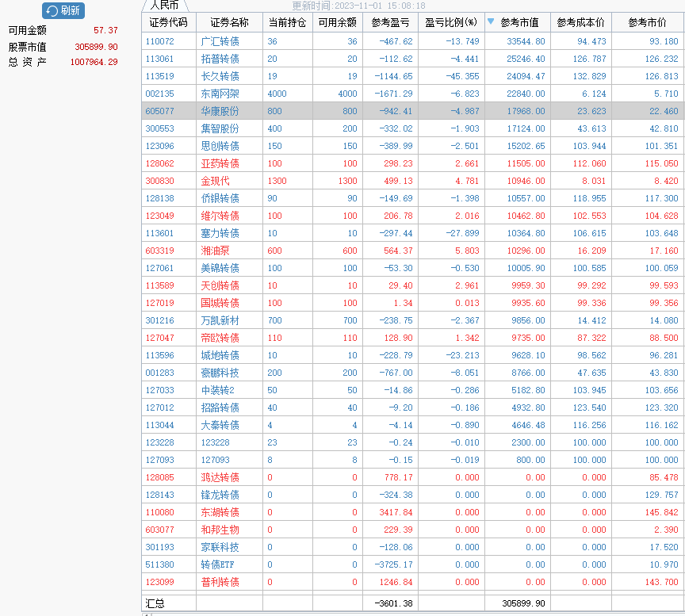Sort by the 证券代码 column header
The height and width of the screenshot is (616, 685).
coord(168,22)
